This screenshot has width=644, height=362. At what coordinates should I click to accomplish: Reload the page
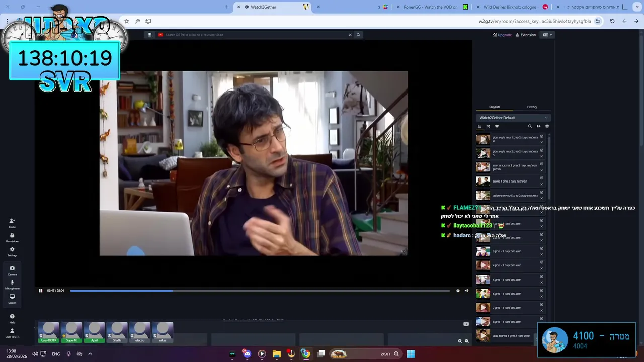[612, 21]
